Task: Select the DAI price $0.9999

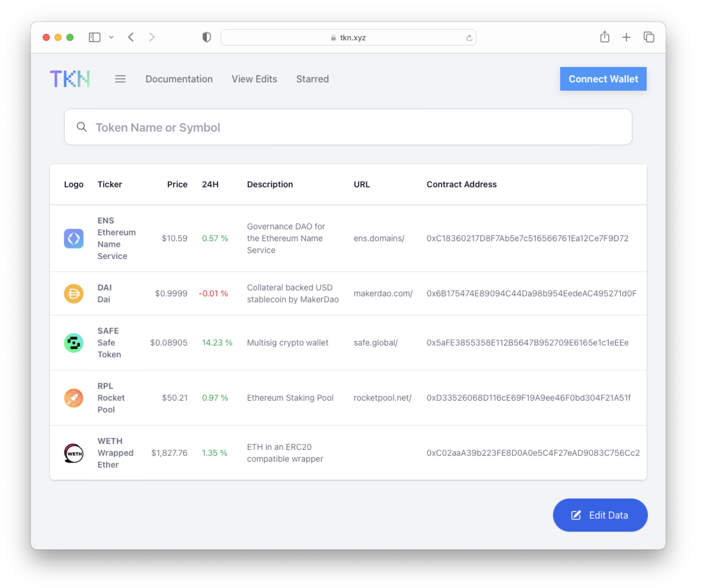Action: [x=171, y=294]
